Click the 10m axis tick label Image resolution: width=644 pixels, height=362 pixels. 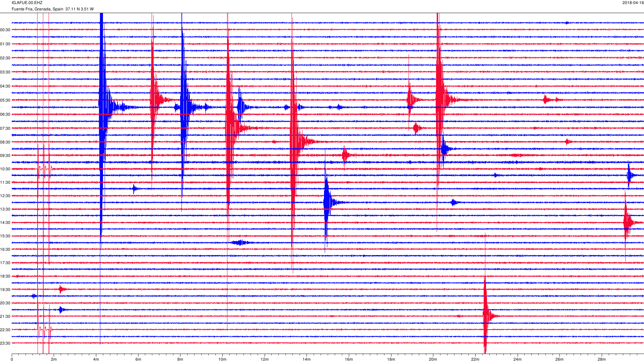click(x=222, y=359)
